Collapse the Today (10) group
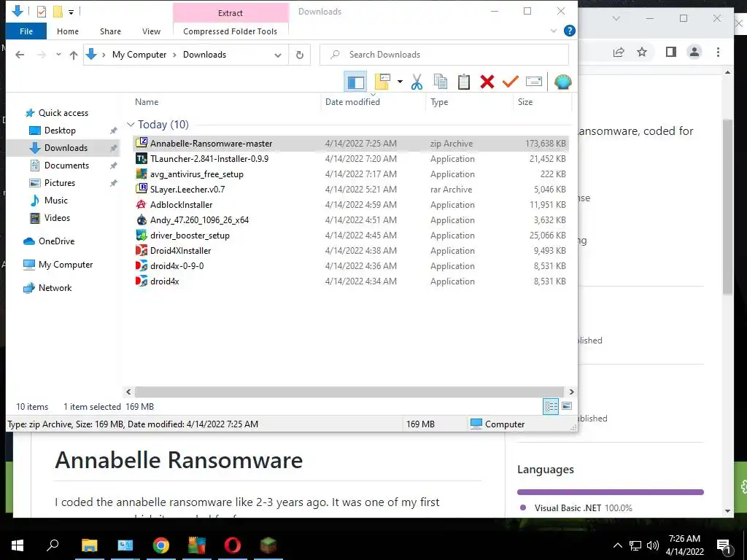The width and height of the screenshot is (747, 560). pos(131,125)
